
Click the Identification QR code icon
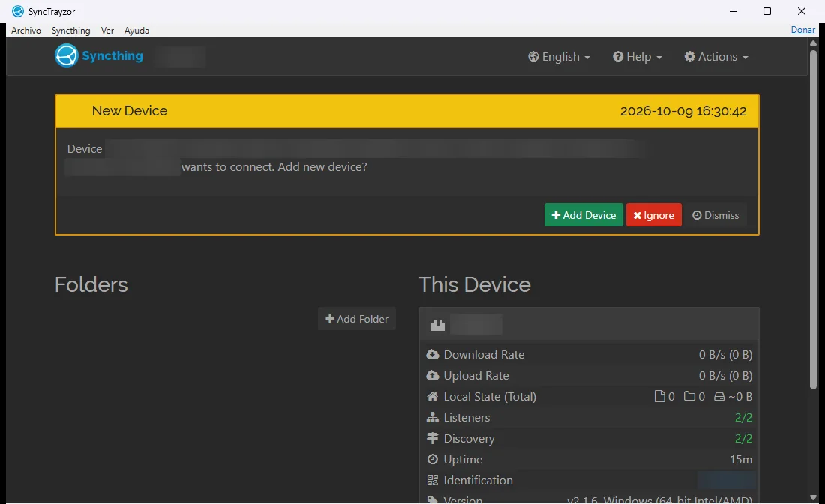coord(433,480)
